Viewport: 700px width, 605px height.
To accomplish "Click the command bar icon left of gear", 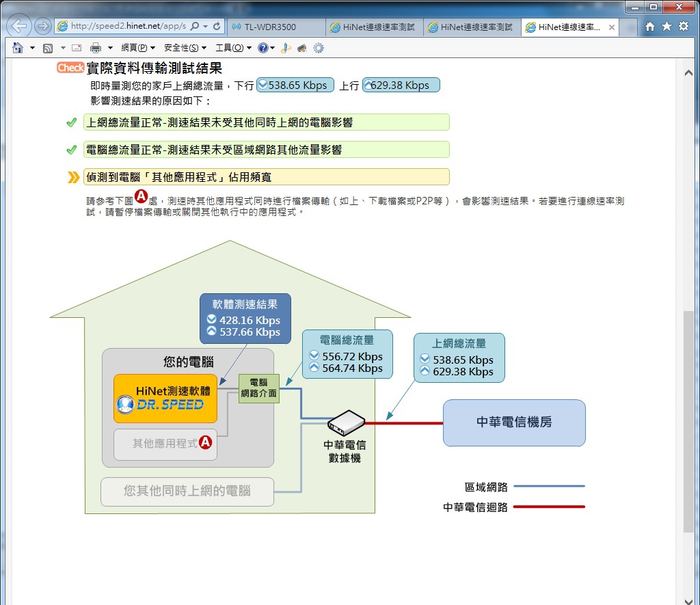I will (x=301, y=49).
